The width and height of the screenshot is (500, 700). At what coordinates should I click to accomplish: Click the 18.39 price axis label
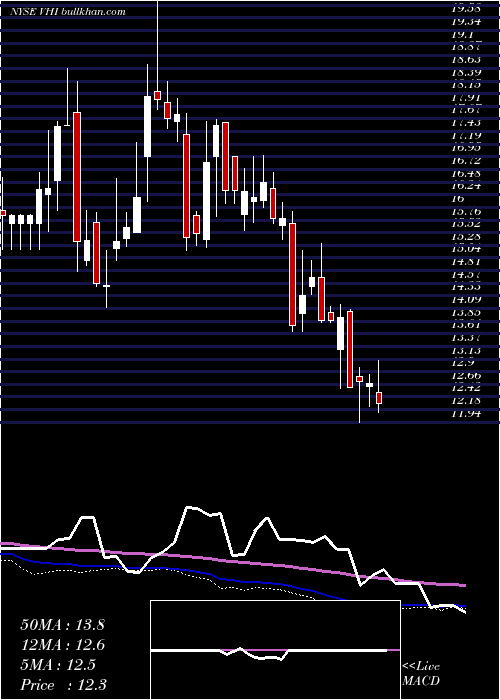[466, 72]
